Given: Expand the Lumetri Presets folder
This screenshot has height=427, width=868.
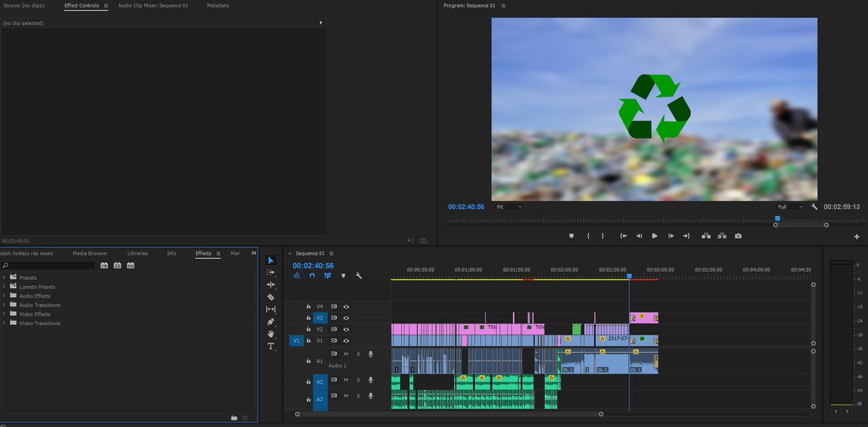Looking at the screenshot, I should tap(4, 287).
